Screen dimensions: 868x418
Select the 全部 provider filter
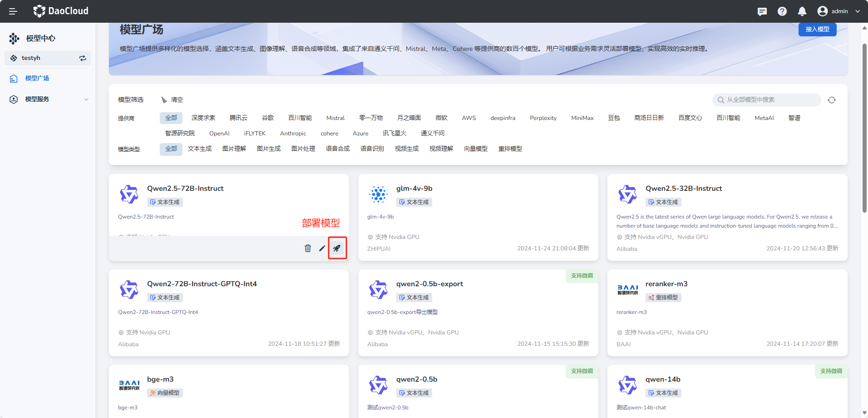click(x=171, y=118)
